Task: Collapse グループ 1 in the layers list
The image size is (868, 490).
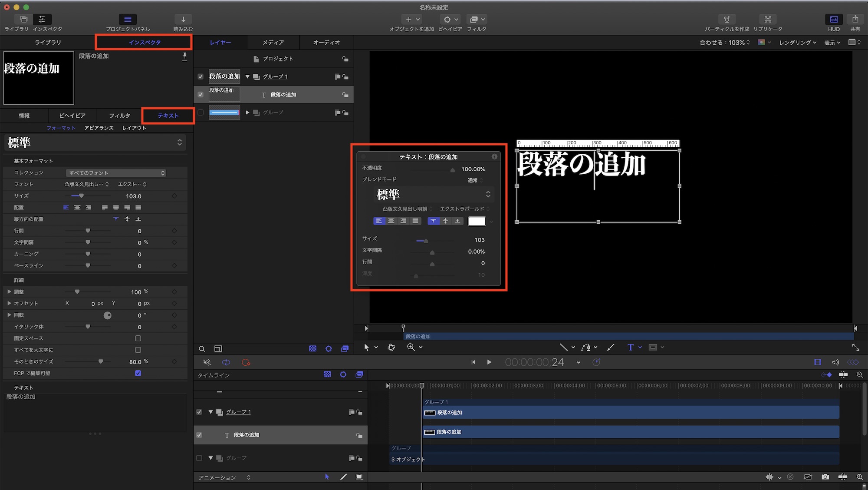Action: coord(247,76)
